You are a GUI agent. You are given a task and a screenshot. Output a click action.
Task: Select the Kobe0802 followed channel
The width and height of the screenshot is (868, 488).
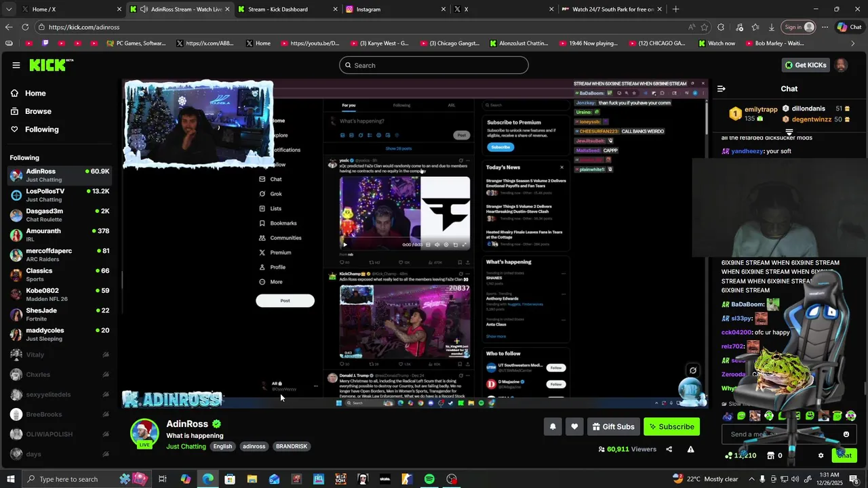60,295
